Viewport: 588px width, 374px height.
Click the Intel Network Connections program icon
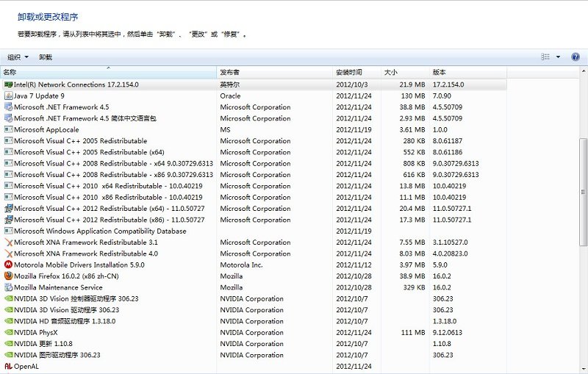tap(8, 84)
